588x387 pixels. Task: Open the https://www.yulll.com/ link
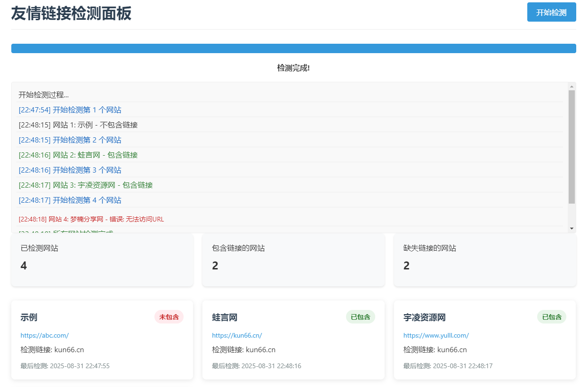pos(436,335)
